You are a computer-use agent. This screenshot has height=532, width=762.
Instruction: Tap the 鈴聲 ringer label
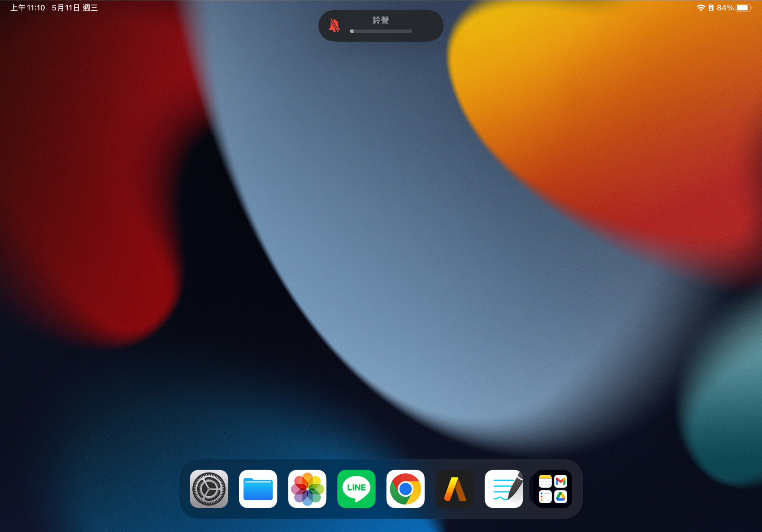tap(381, 20)
